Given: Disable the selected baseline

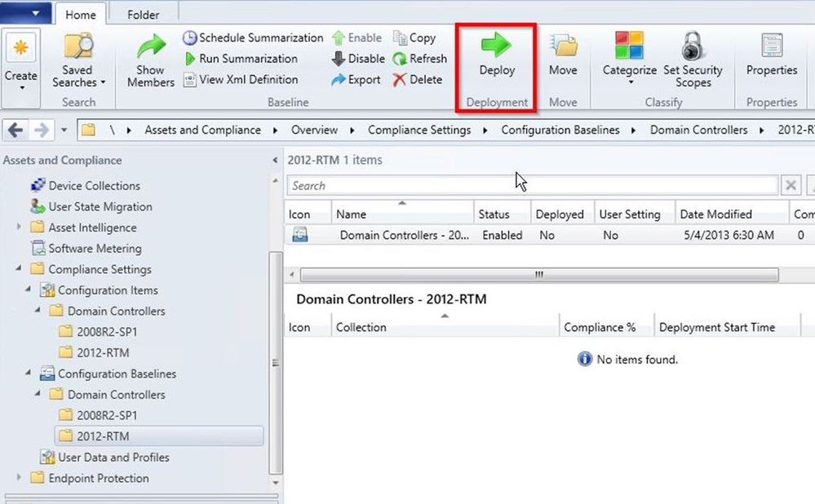Looking at the screenshot, I should point(359,59).
